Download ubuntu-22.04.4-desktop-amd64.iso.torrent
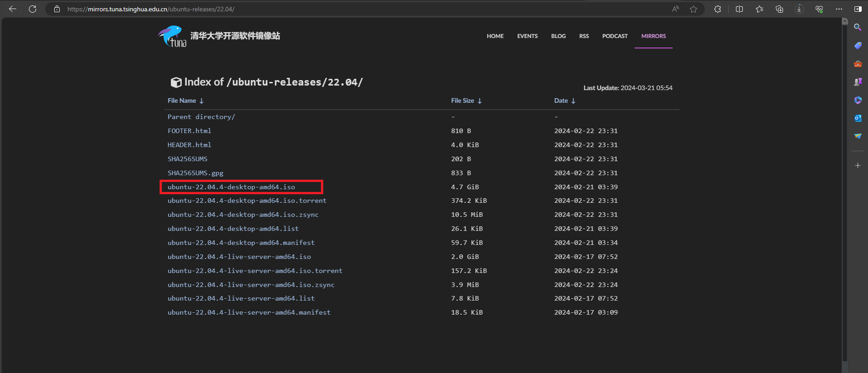 coord(247,201)
